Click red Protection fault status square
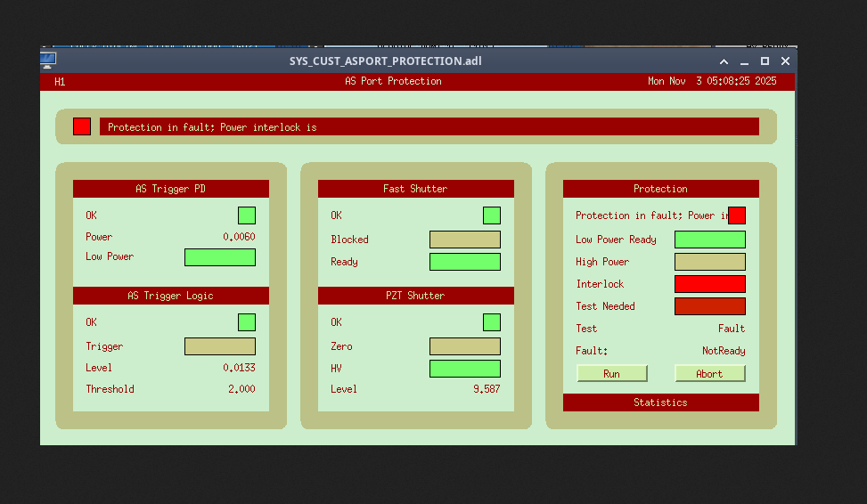This screenshot has height=504, width=867. tap(736, 215)
